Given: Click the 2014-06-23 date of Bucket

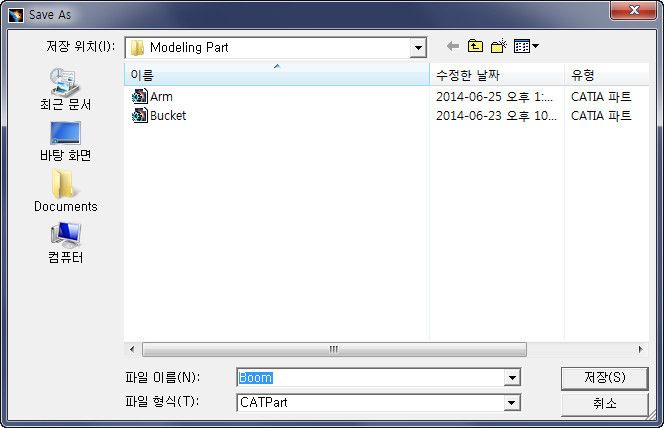Looking at the screenshot, I should pyautogui.click(x=496, y=116).
